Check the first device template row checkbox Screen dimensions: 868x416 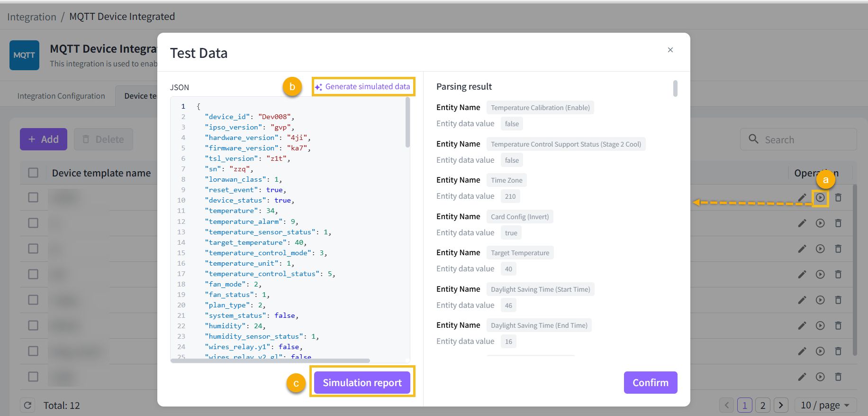pos(33,197)
